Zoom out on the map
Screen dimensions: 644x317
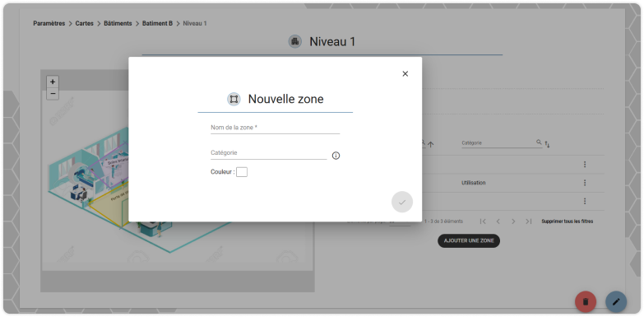(53, 94)
